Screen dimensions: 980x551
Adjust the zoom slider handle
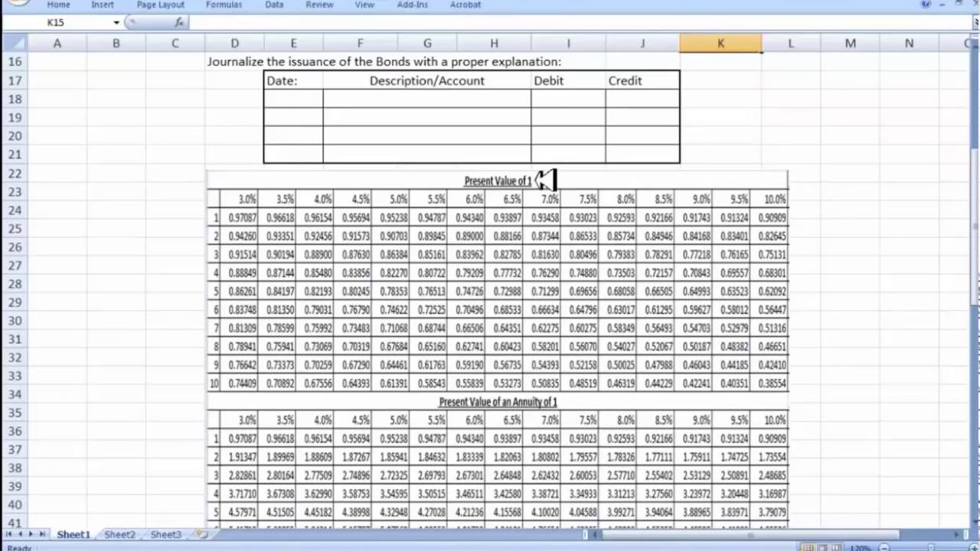pyautogui.click(x=931, y=548)
